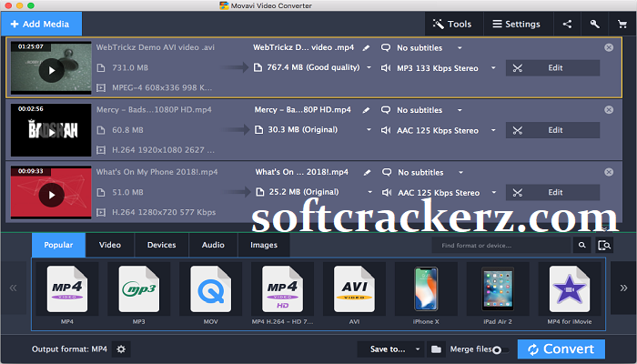The image size is (637, 364).
Task: Click 'WebTrickz Demo AVI video .avi' filename
Action: click(x=156, y=47)
